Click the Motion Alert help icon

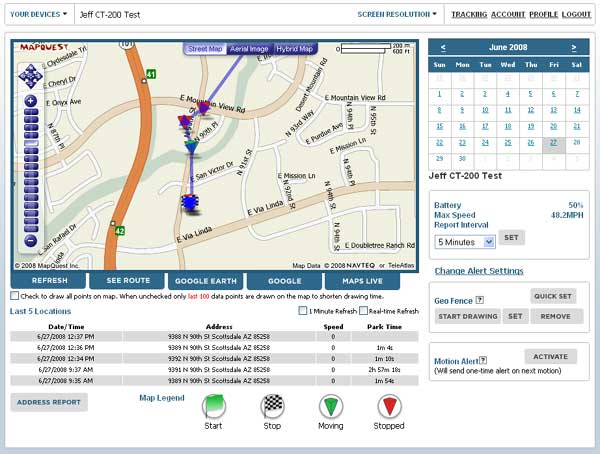[483, 360]
